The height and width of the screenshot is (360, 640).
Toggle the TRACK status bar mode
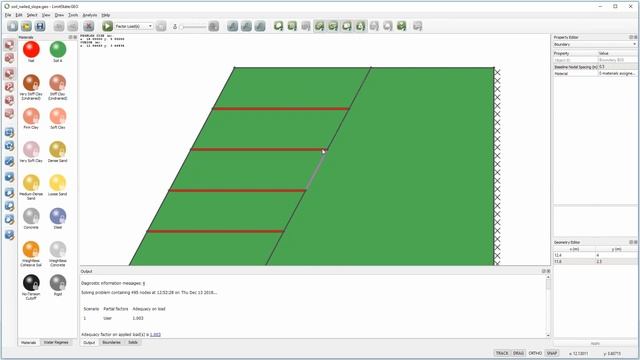point(502,353)
